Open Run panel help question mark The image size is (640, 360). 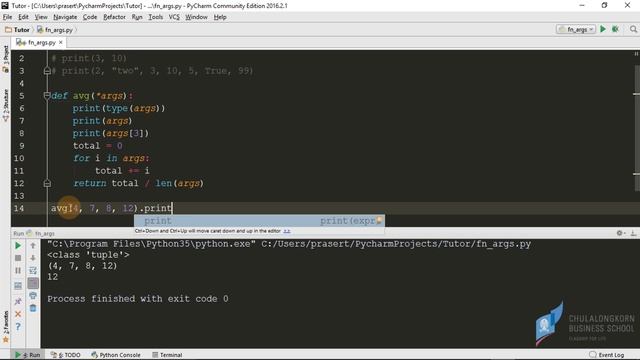tap(18, 327)
